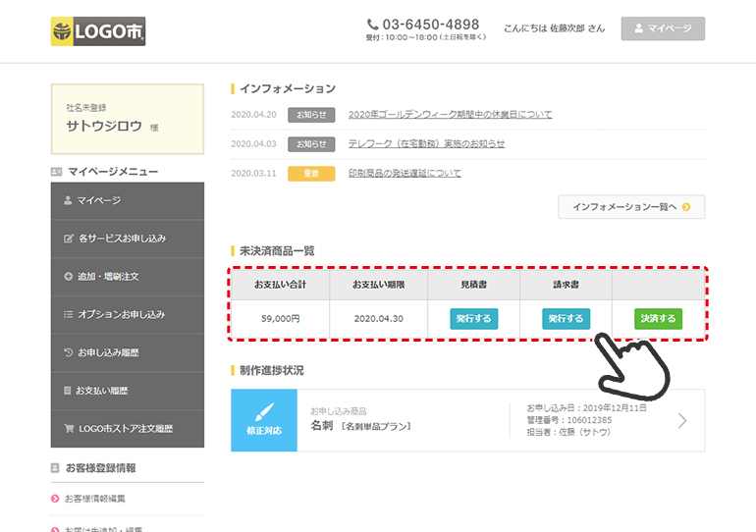Click the 制作進捗状況 heading

click(271, 371)
